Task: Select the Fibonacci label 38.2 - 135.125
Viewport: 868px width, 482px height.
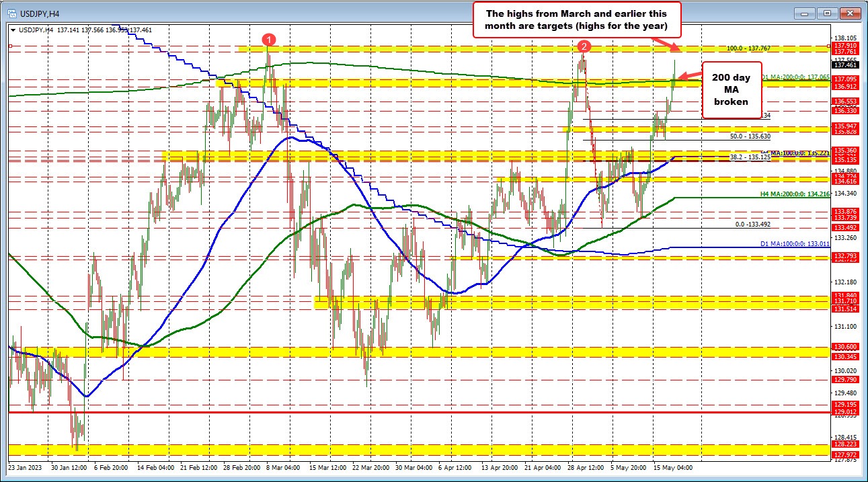Action: pyautogui.click(x=750, y=157)
